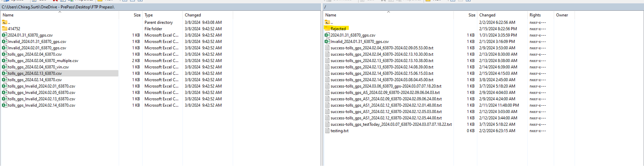The height and width of the screenshot is (166, 644).
Task: Click text file icon of success-tolls_gps_testToday file
Action: click(327, 124)
